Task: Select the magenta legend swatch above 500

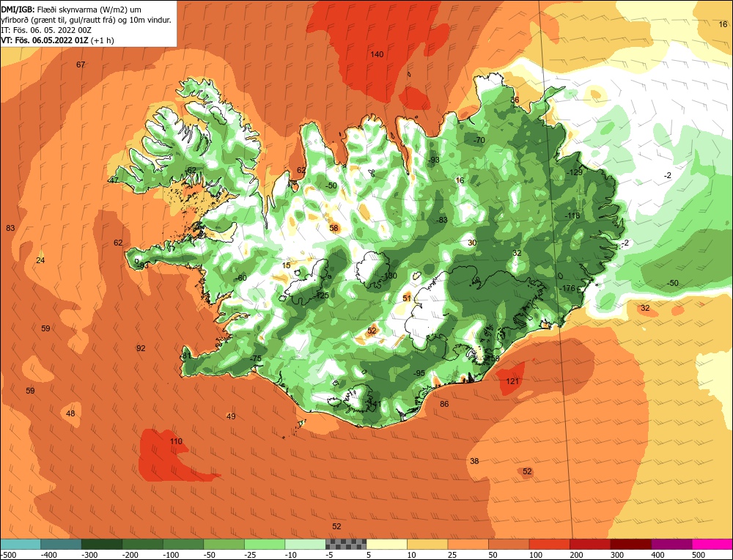Action: click(x=712, y=544)
